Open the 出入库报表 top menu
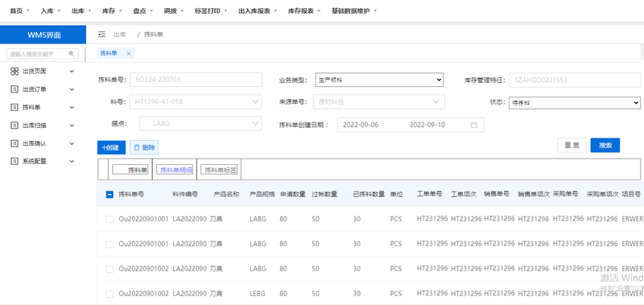Viewport: 644px width, 305px height. click(x=258, y=11)
